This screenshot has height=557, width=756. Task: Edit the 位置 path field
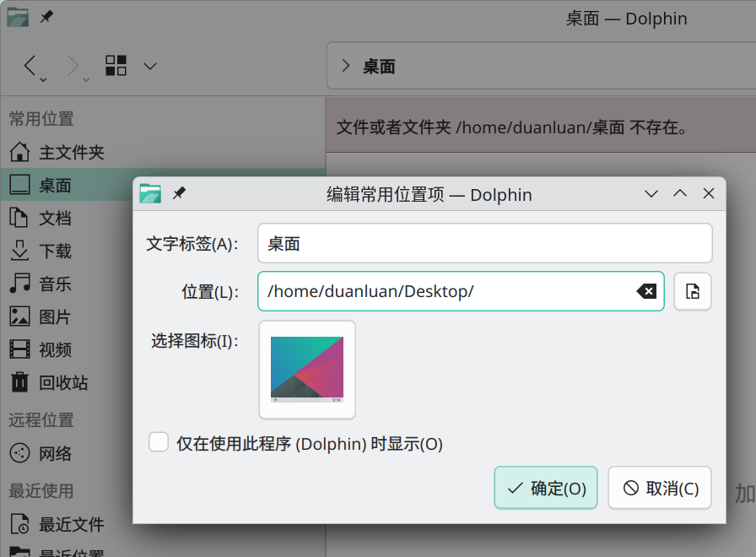(x=461, y=291)
